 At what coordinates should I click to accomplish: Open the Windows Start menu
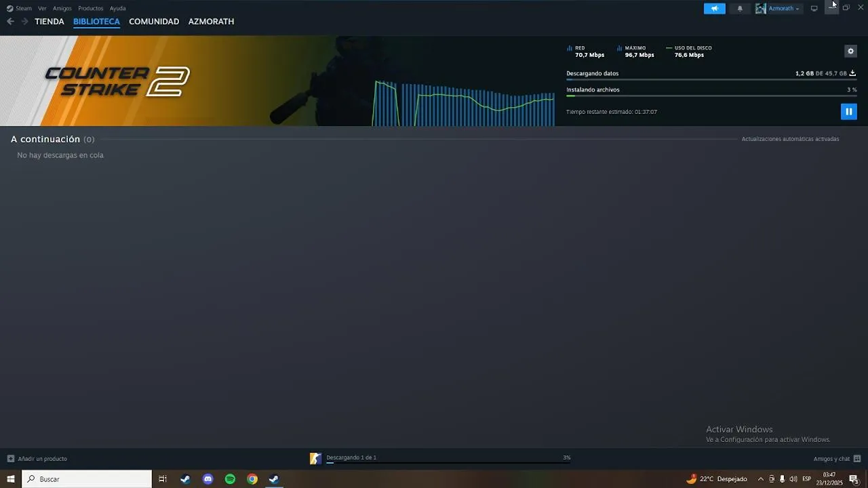click(11, 479)
